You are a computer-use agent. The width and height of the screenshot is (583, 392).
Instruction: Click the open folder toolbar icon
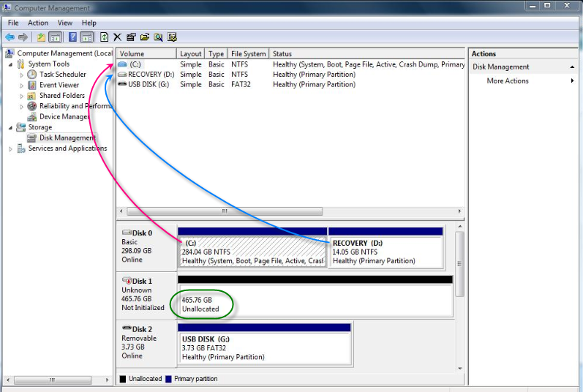(145, 37)
